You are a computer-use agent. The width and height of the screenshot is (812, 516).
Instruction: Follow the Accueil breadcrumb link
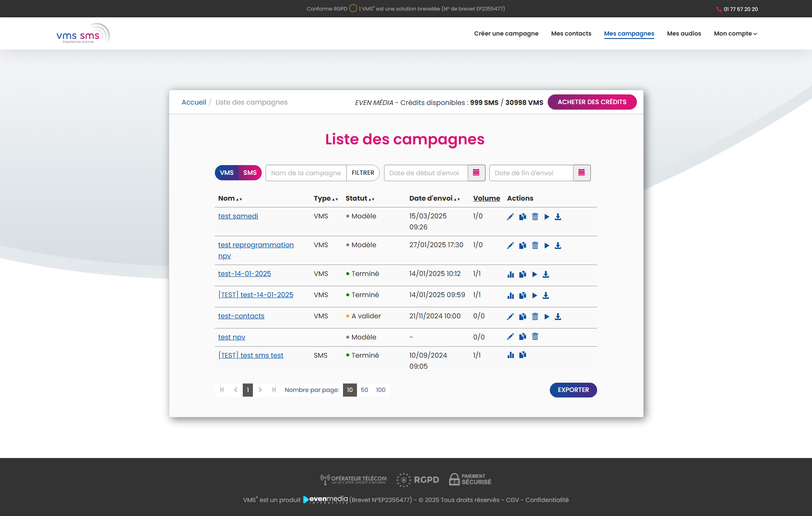[194, 102]
